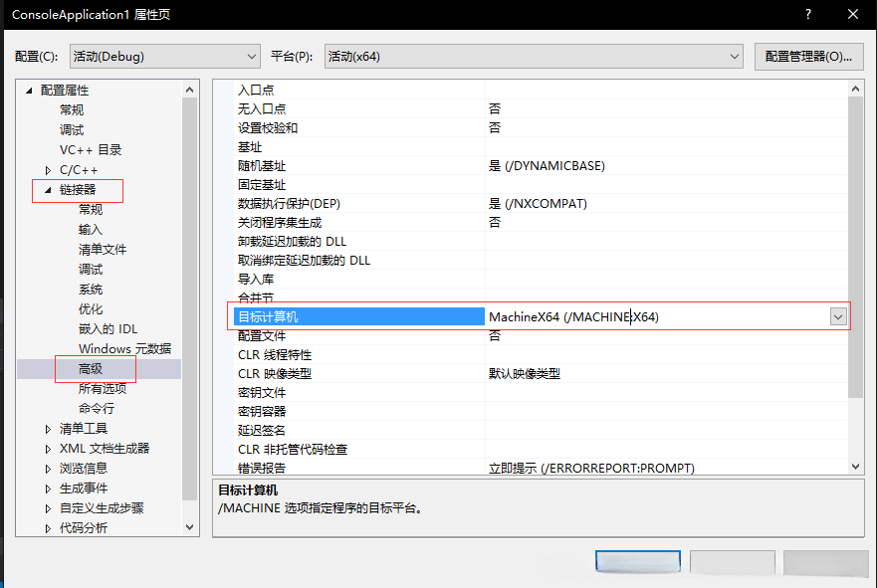Select the CLR 映像类型 property row
The width and height of the screenshot is (877, 588).
[541, 374]
